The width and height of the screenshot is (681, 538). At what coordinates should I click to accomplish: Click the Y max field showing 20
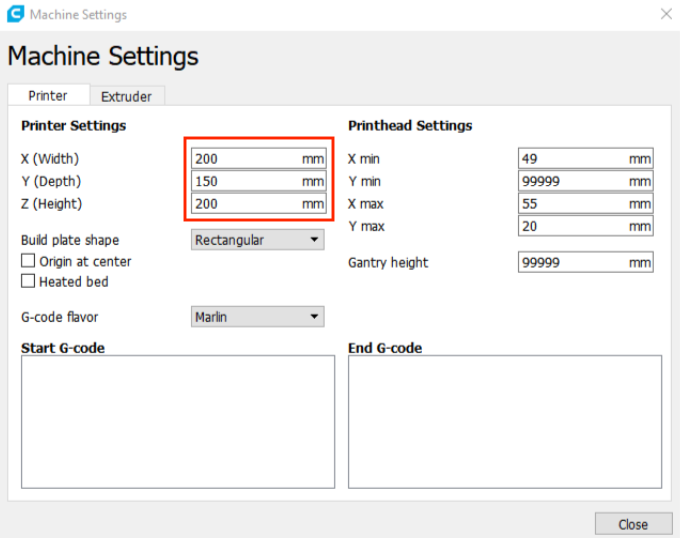pyautogui.click(x=585, y=226)
